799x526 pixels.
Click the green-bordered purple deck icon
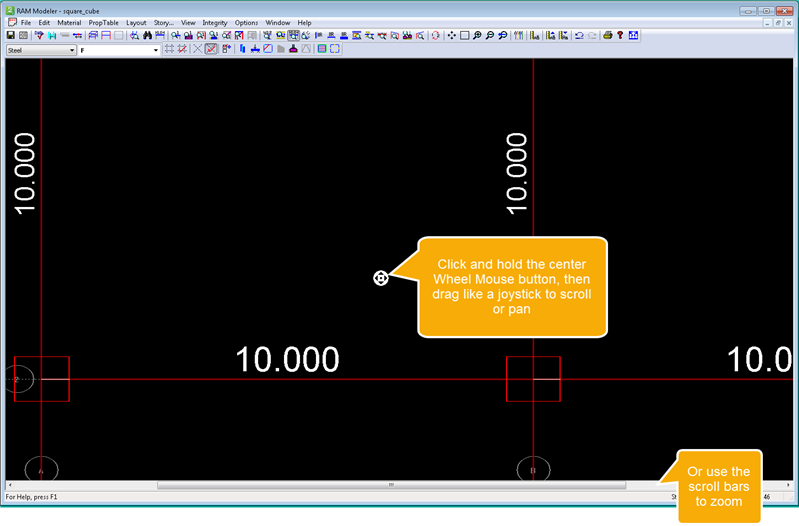(322, 49)
